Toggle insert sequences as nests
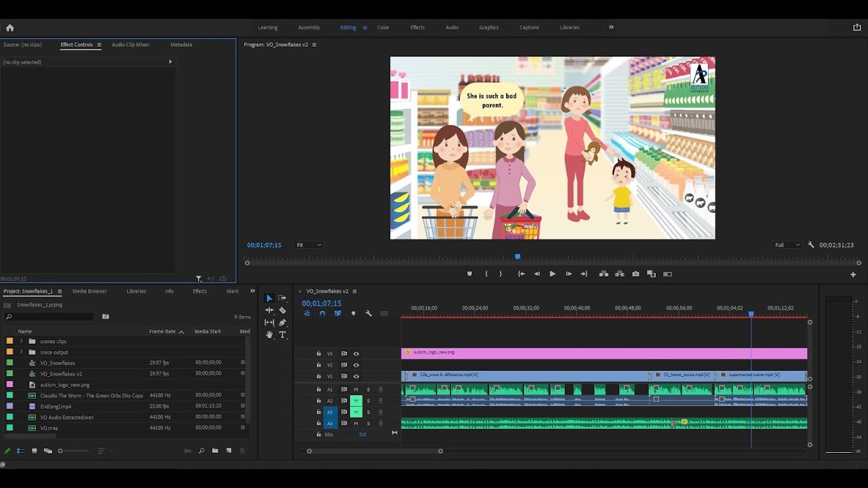 click(x=307, y=313)
